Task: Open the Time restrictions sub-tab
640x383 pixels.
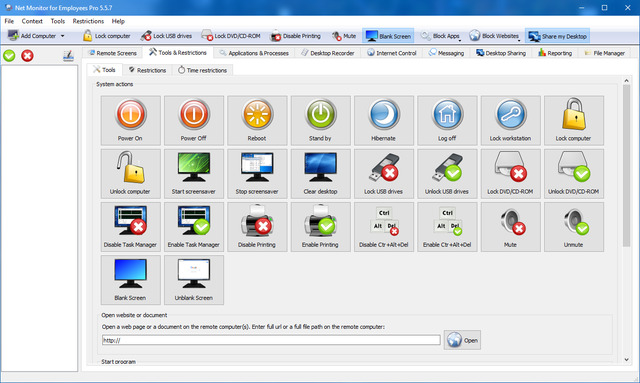Action: (x=202, y=70)
